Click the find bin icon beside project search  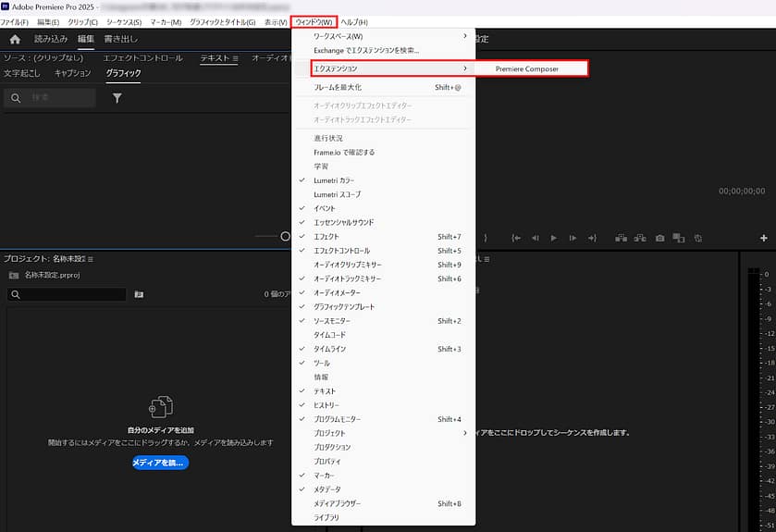pyautogui.click(x=139, y=294)
